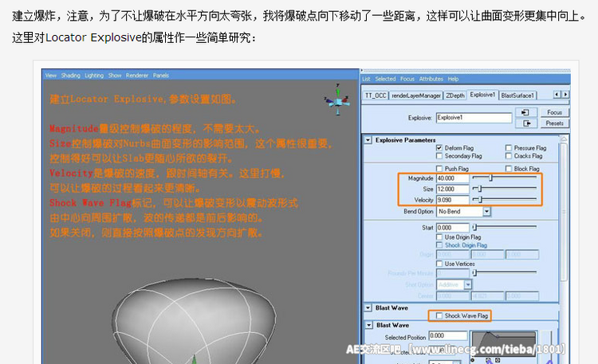
Task: Click the Presets button
Action: pyautogui.click(x=555, y=123)
